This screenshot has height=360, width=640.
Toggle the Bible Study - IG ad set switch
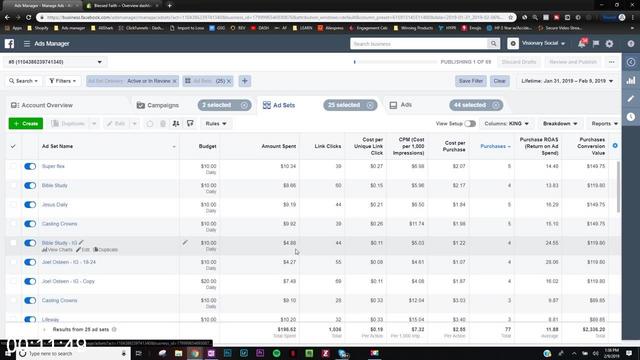tap(30, 243)
